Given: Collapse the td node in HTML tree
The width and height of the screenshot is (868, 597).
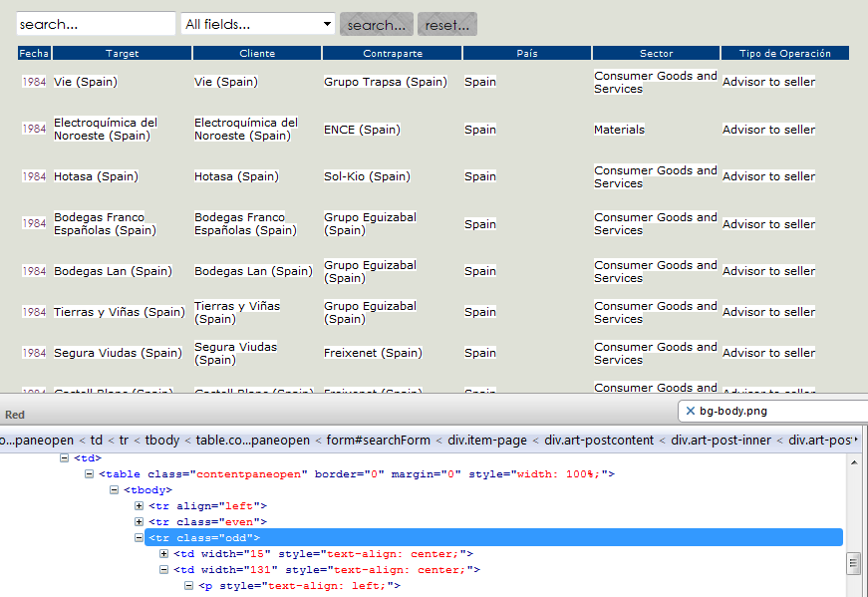Looking at the screenshot, I should click(x=64, y=458).
